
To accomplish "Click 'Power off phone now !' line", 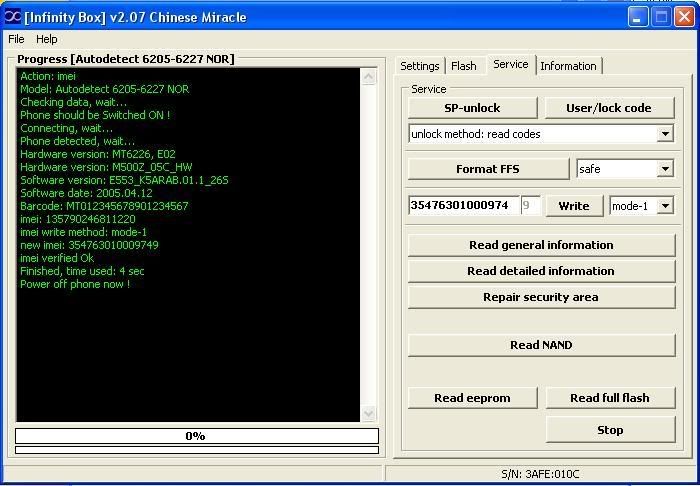I will 75,284.
